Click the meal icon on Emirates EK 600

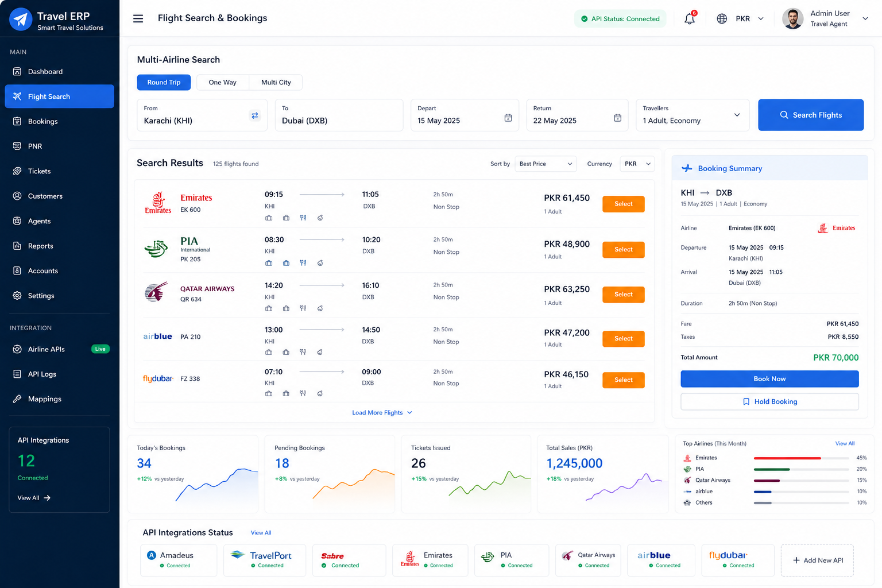click(x=303, y=218)
